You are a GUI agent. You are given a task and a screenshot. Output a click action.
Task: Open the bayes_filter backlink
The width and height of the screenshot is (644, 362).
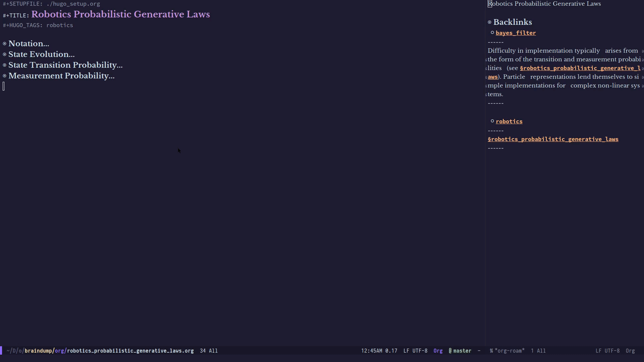click(516, 33)
